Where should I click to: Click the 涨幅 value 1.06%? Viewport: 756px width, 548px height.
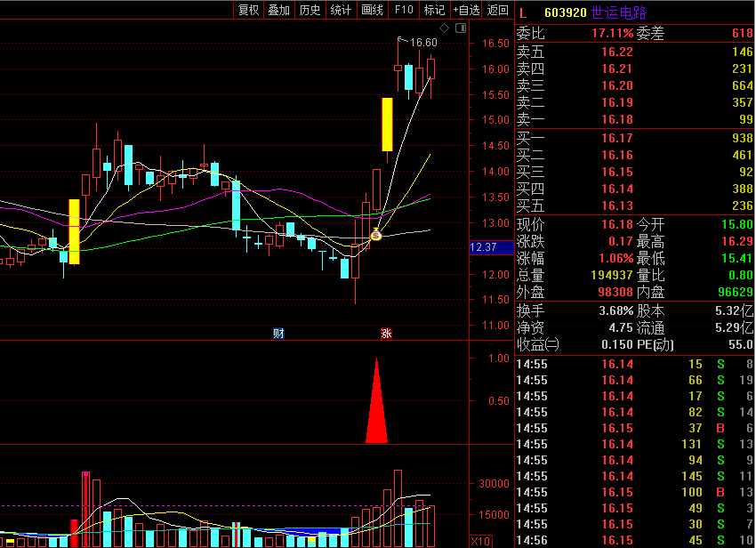tap(615, 258)
